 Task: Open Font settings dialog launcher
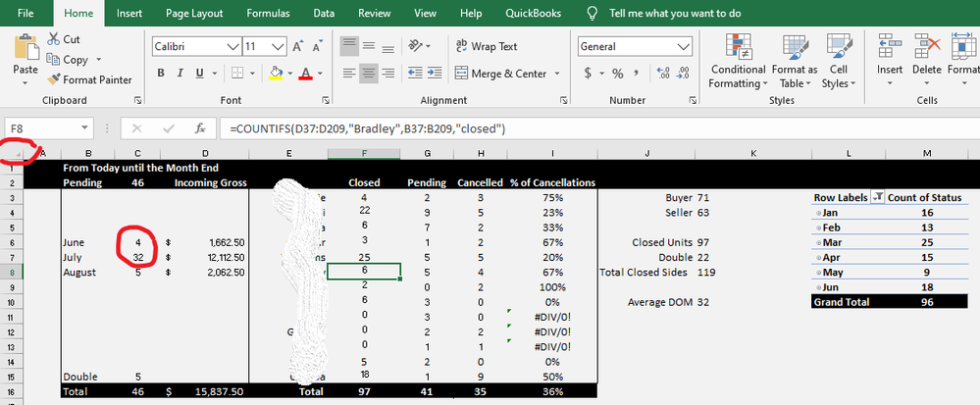(325, 100)
